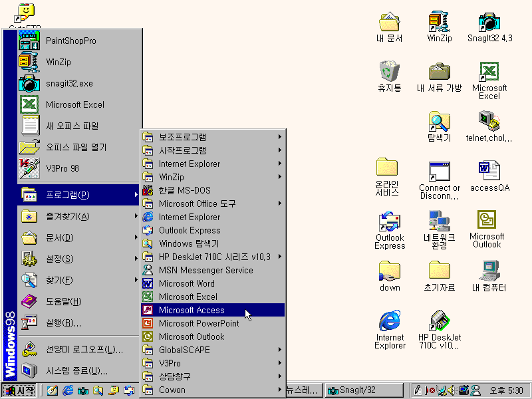Click the SnagIt camera icon in Quick Launch
The height and width of the screenshot is (399, 532).
click(82, 390)
